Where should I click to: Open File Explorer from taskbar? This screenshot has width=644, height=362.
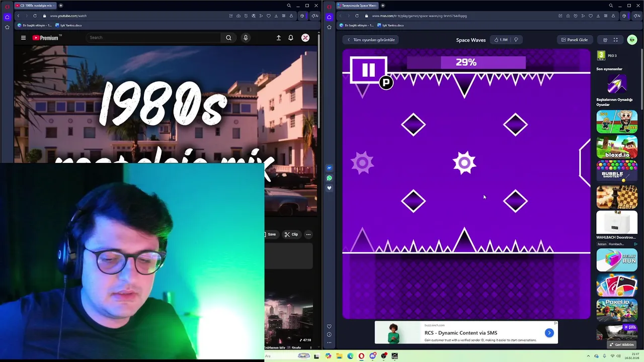[339, 356]
